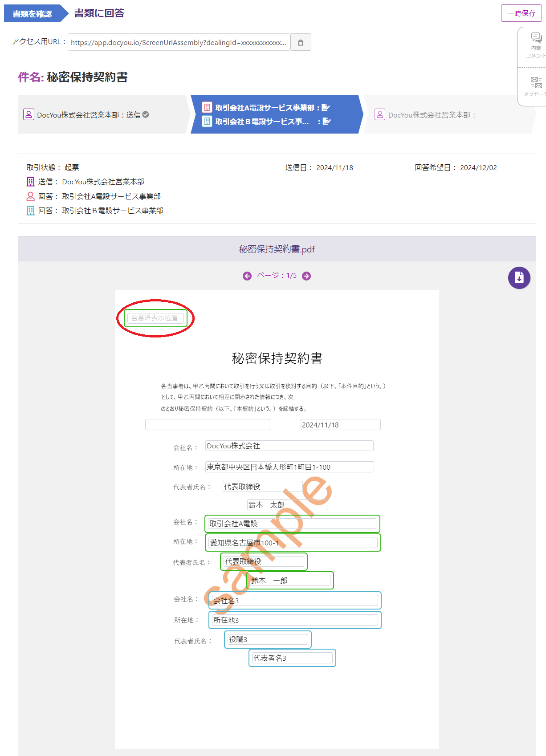Click the file name 秘密保持契約書.pdf header

(x=277, y=249)
